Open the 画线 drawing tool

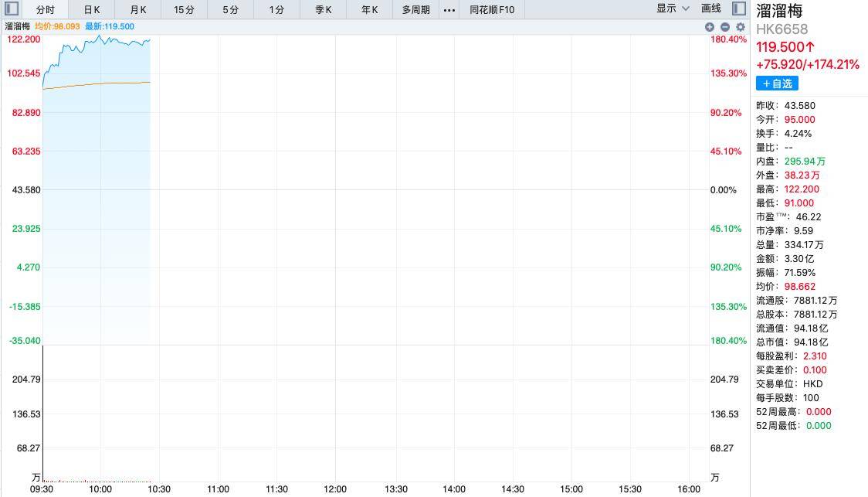click(x=710, y=9)
